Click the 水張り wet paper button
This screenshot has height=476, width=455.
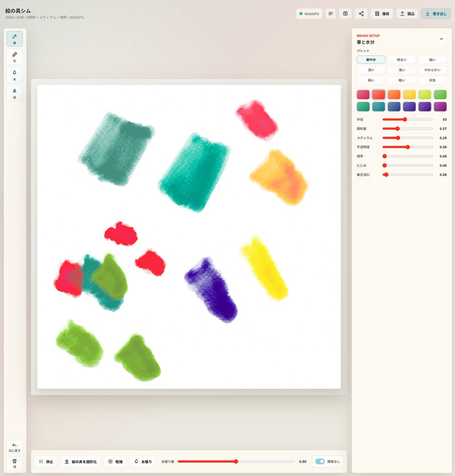click(143, 461)
